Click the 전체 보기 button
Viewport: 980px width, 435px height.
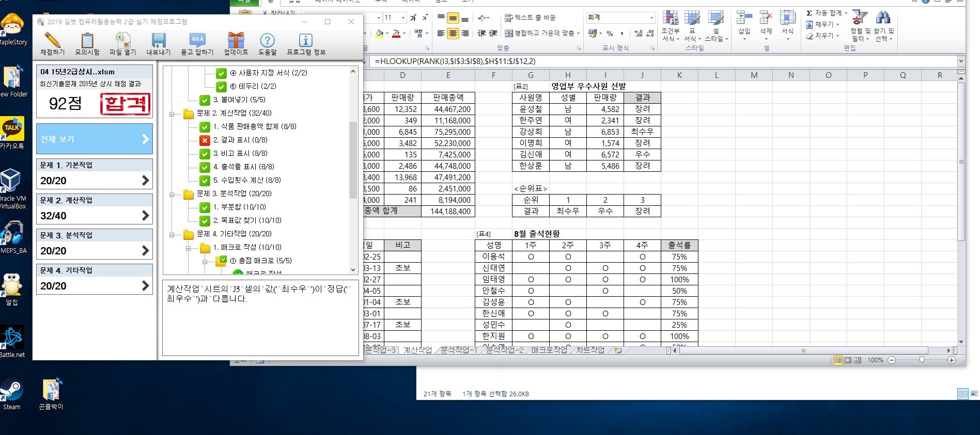94,139
